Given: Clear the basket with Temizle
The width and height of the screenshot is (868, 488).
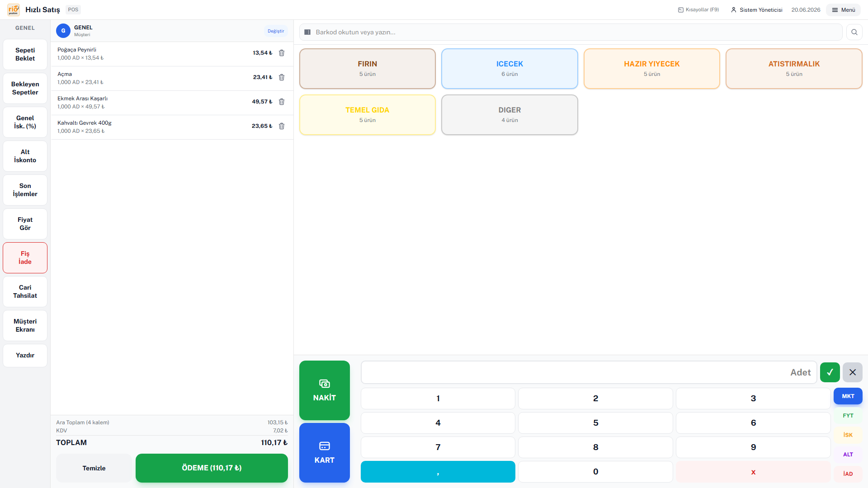Looking at the screenshot, I should 94,468.
